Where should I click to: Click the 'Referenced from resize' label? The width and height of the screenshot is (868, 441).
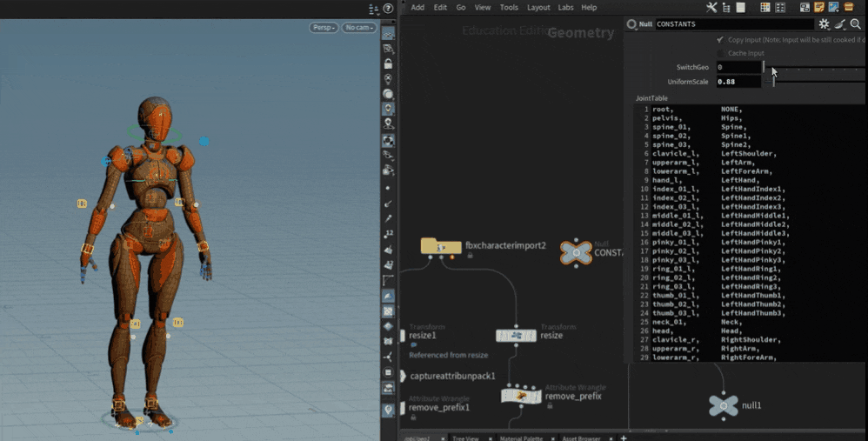click(449, 355)
